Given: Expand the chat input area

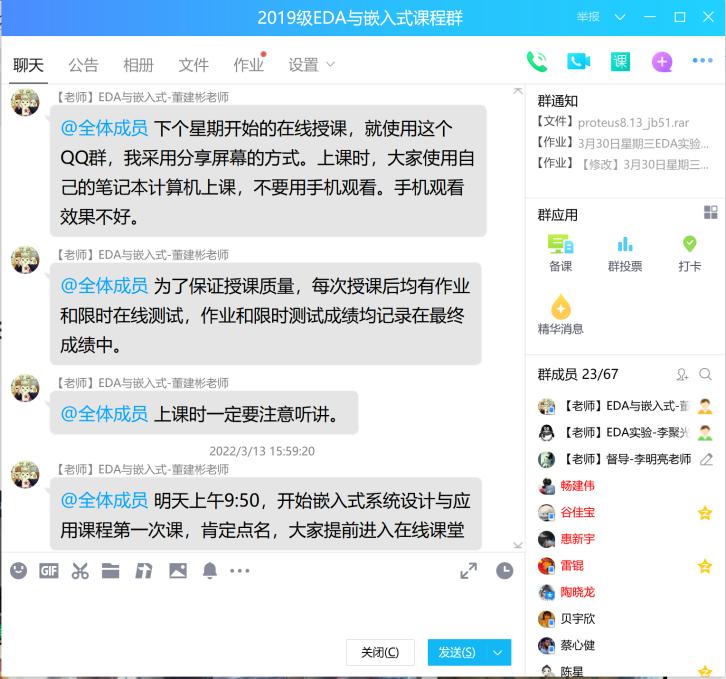Looking at the screenshot, I should point(468,571).
